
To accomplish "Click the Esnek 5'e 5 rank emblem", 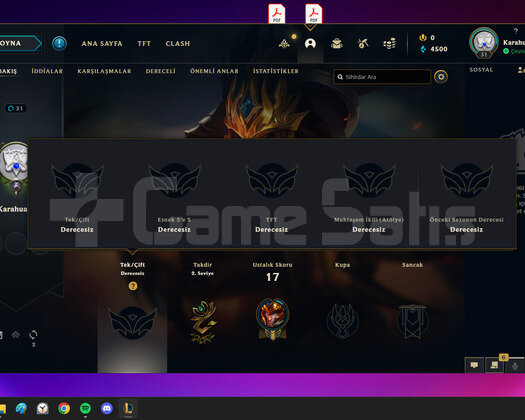I will click(x=174, y=180).
